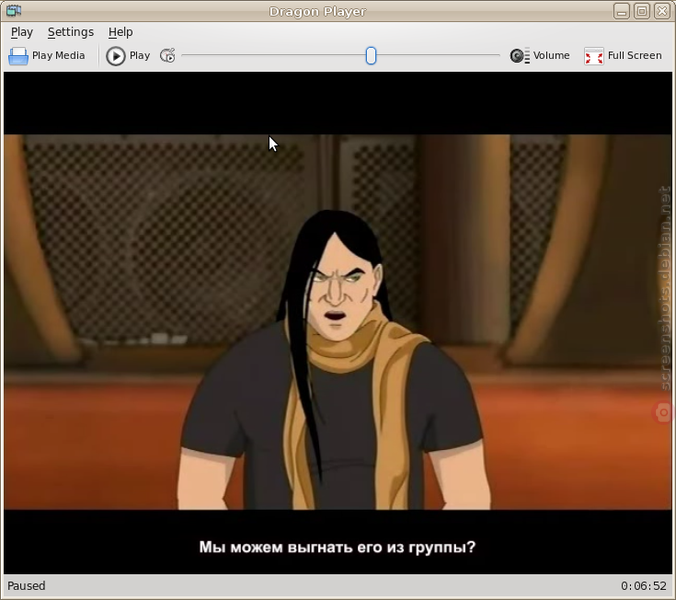Click the subtitle text 'Мы можем выгнать его из группы?'
Viewport: 676px width, 600px height.
(x=337, y=547)
